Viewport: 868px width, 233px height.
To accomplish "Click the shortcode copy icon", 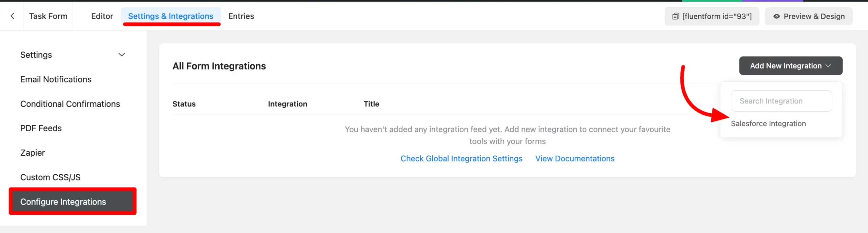I will click(675, 16).
